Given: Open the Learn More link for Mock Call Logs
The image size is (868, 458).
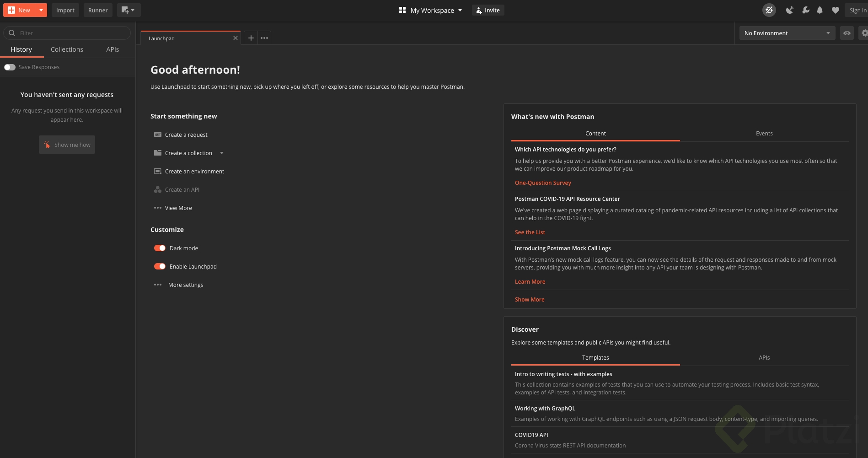Looking at the screenshot, I should click(530, 281).
